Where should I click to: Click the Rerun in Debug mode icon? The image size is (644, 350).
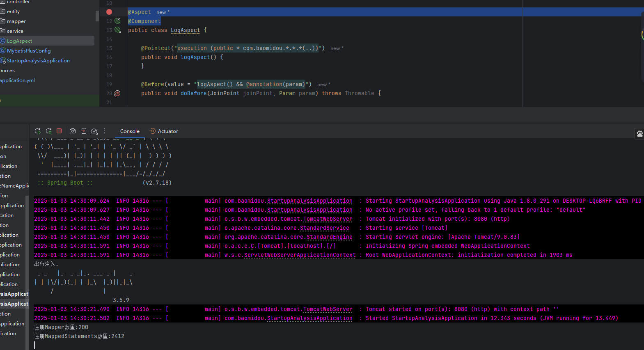coord(48,131)
